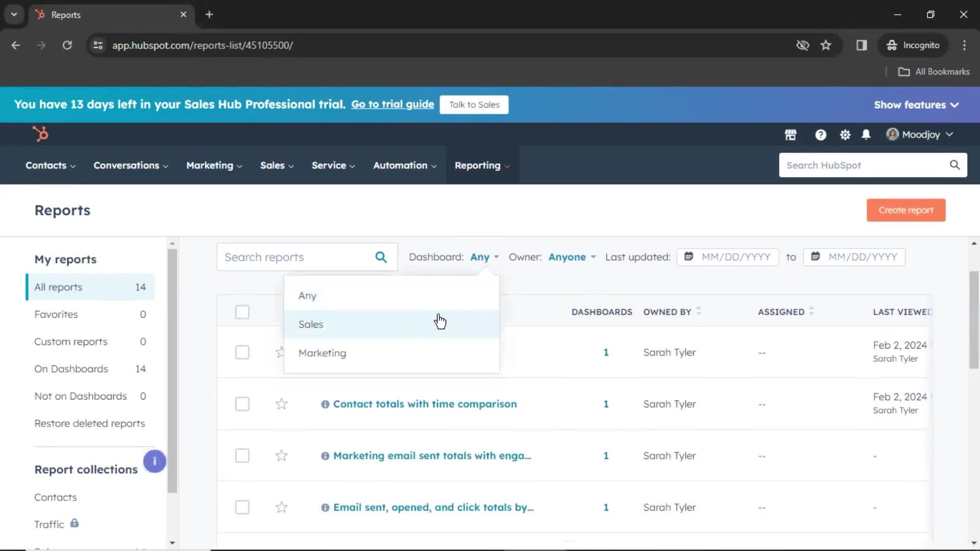Click the reports list vertical scrollbar
980x551 pixels.
[x=974, y=320]
